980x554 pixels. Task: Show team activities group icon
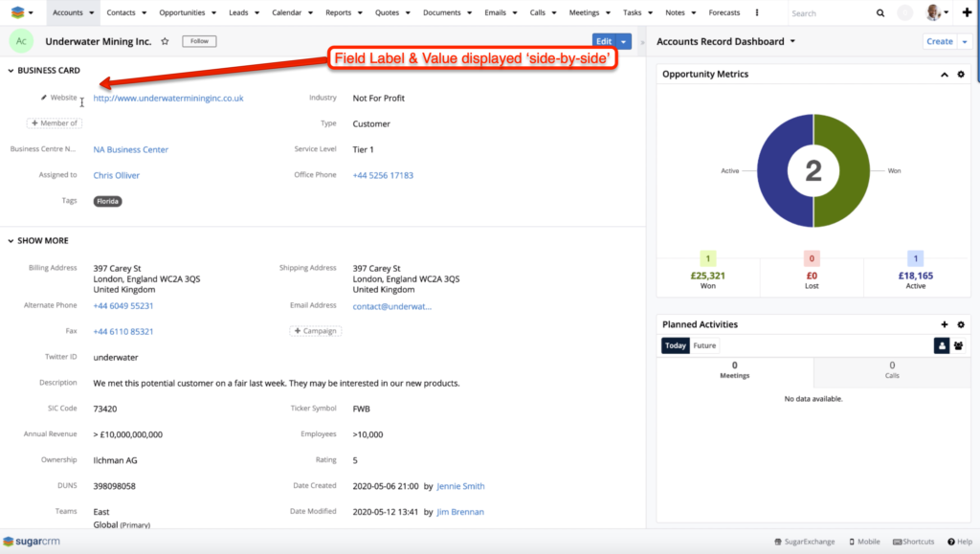958,345
